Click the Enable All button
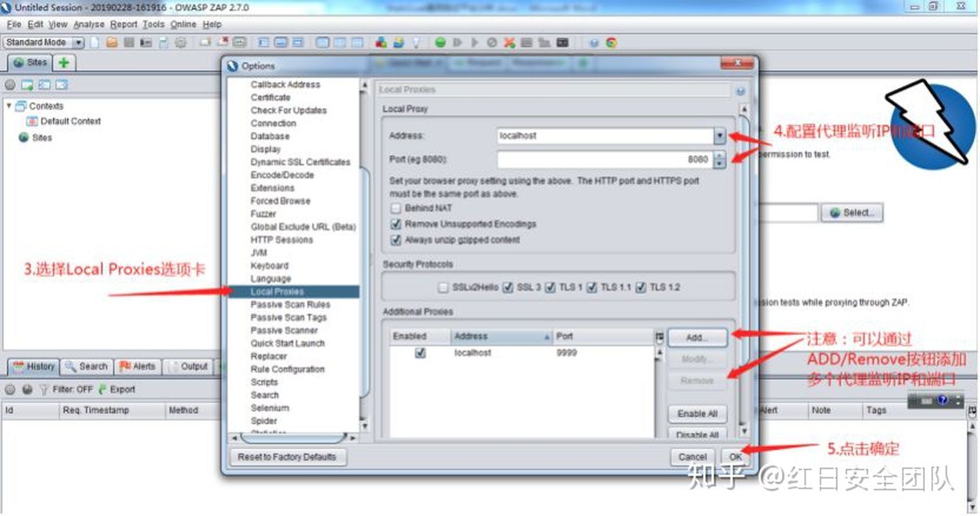Screen dimensions: 980x516 (x=698, y=414)
